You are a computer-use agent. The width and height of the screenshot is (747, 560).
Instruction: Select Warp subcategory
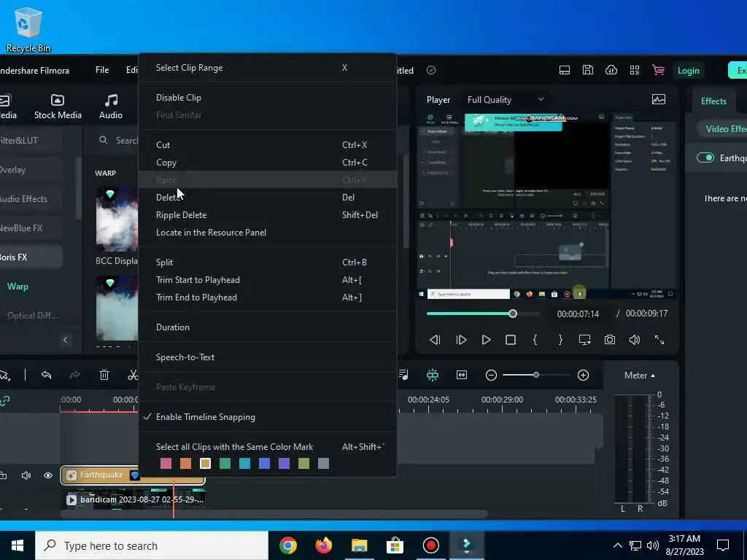click(18, 287)
